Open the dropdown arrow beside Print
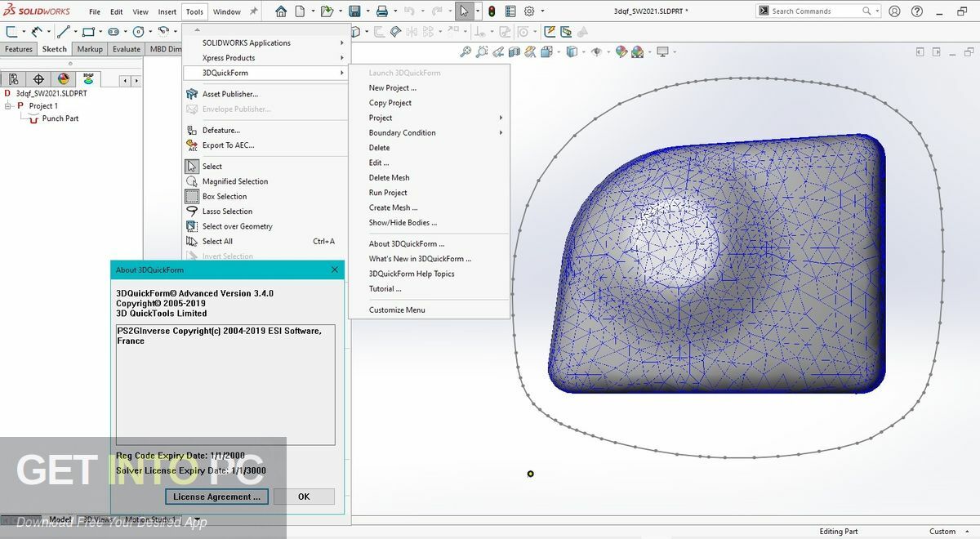The height and width of the screenshot is (539, 980). [394, 11]
